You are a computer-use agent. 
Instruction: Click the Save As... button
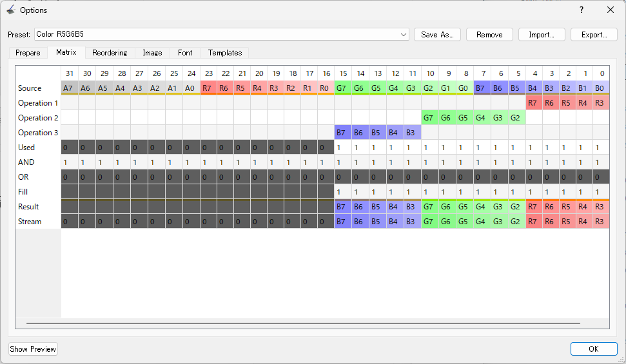coord(437,35)
